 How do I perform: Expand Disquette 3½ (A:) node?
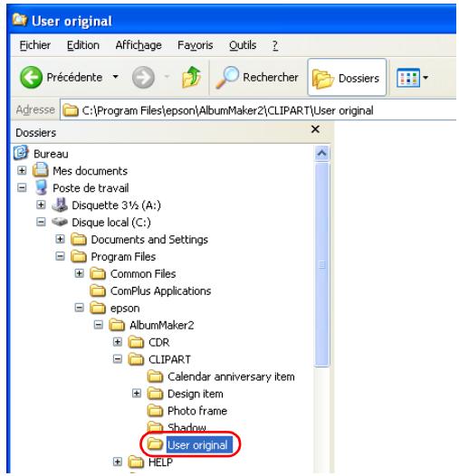[x=41, y=205]
